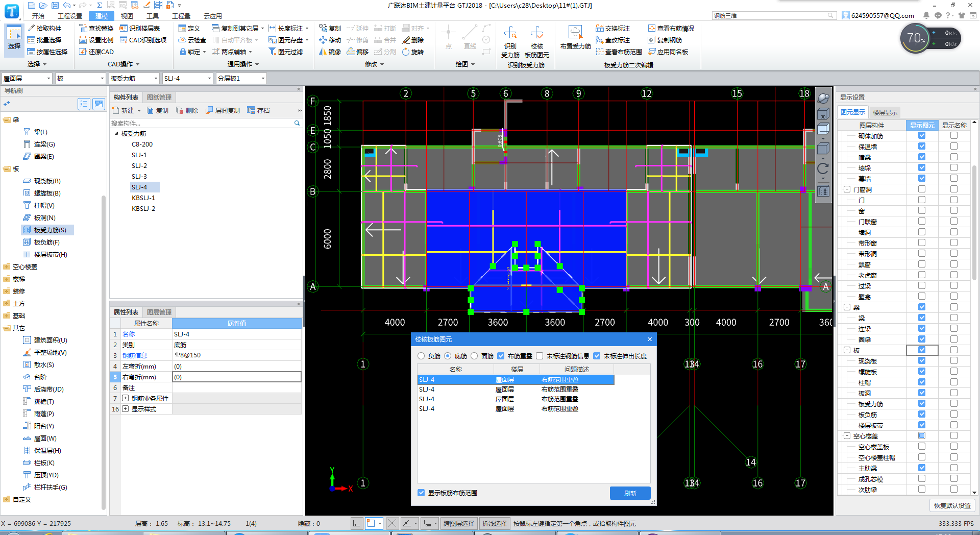Check the 未标注钢筋信息 checkbox
This screenshot has width=980, height=535.
click(540, 356)
